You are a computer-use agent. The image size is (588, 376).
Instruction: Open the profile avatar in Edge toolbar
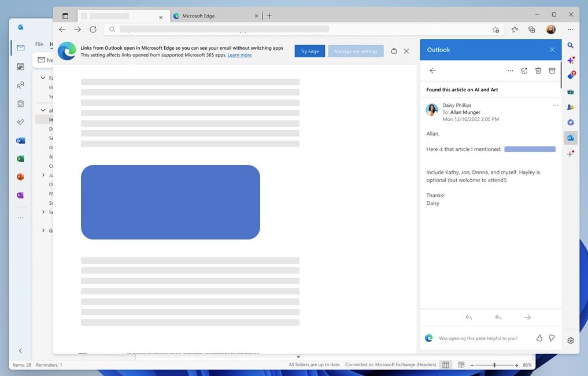pyautogui.click(x=551, y=30)
